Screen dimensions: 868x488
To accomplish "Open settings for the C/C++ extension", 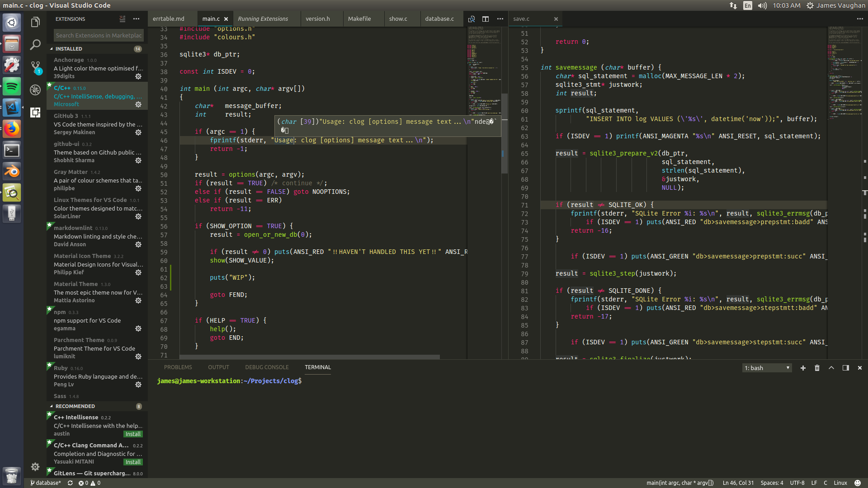I will click(138, 104).
